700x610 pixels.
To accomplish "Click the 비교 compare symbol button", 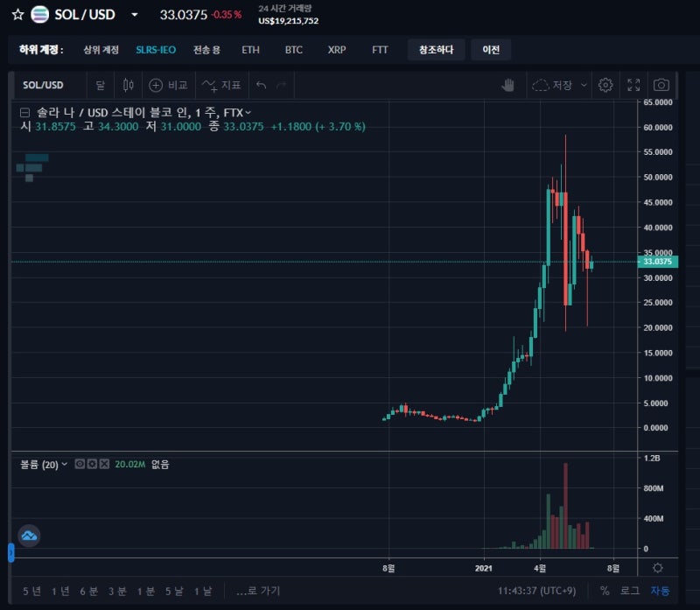I will (x=168, y=85).
